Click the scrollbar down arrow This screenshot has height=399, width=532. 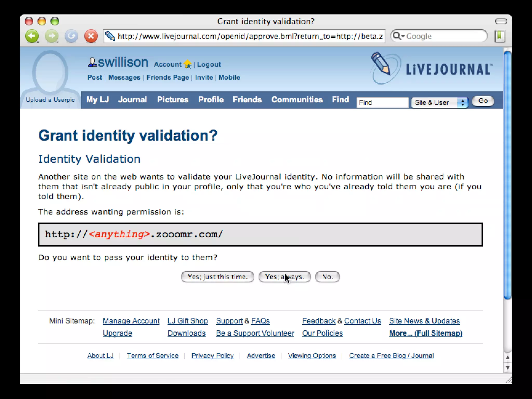(x=508, y=368)
